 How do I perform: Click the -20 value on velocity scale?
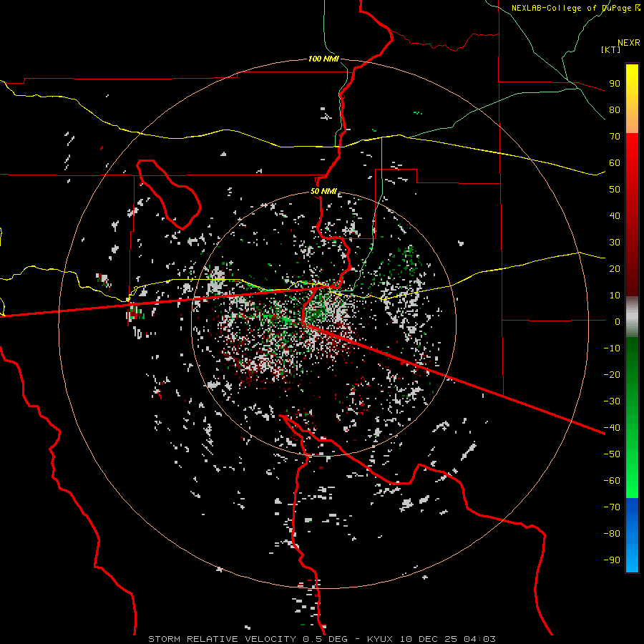(612, 375)
